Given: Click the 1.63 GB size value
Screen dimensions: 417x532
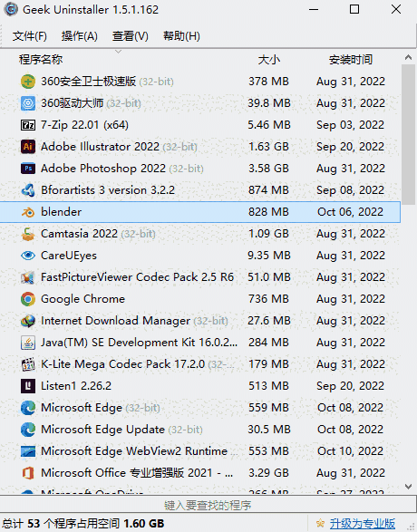Looking at the screenshot, I should (x=268, y=147).
